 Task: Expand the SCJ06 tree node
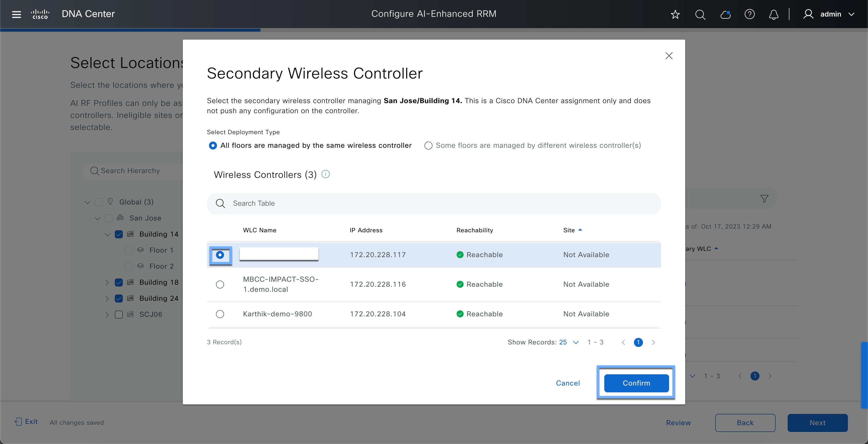click(x=107, y=314)
